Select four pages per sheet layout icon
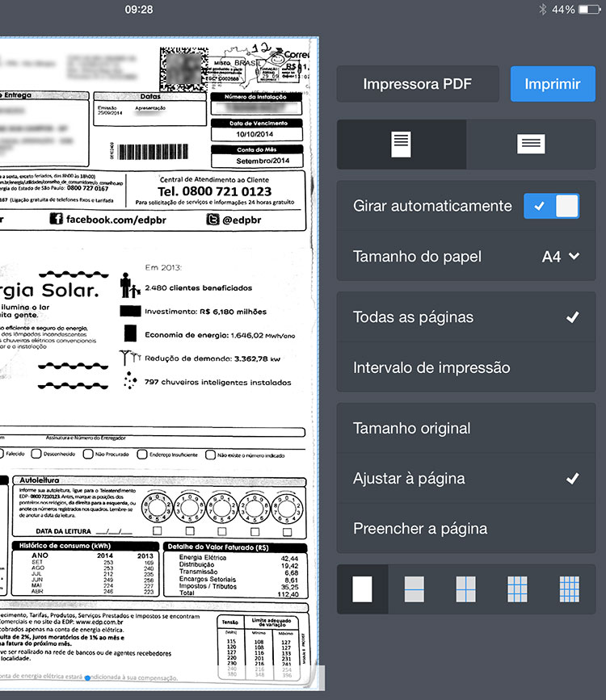 point(465,589)
